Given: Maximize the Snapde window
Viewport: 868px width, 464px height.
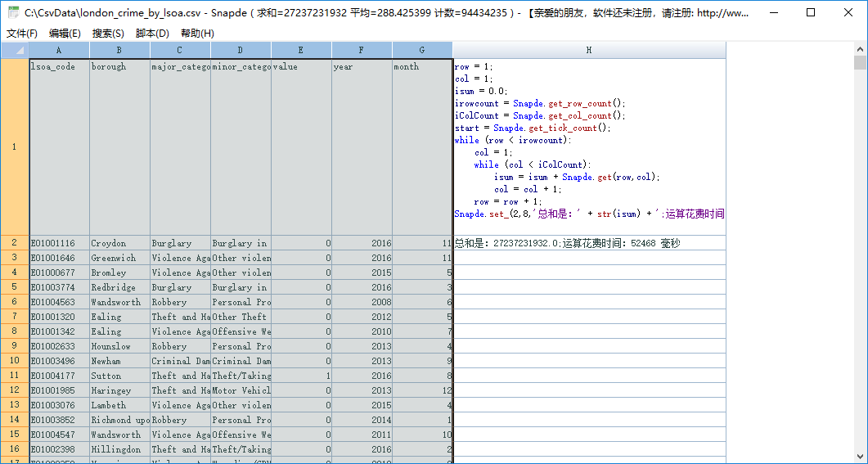Looking at the screenshot, I should pos(811,12).
